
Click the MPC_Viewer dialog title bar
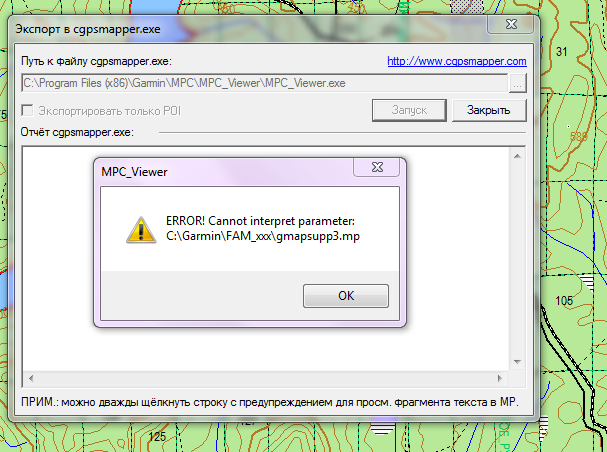pos(225,171)
